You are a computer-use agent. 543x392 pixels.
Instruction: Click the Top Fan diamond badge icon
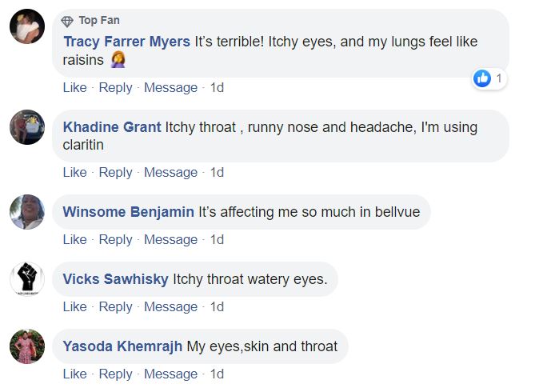click(68, 20)
